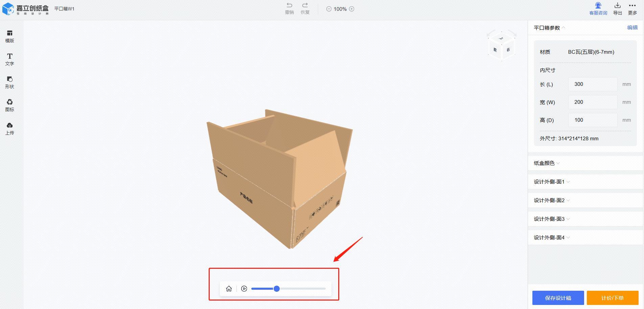Screen dimensions: 644x309
Task: Click the 长 (L) length input field
Action: (x=593, y=84)
